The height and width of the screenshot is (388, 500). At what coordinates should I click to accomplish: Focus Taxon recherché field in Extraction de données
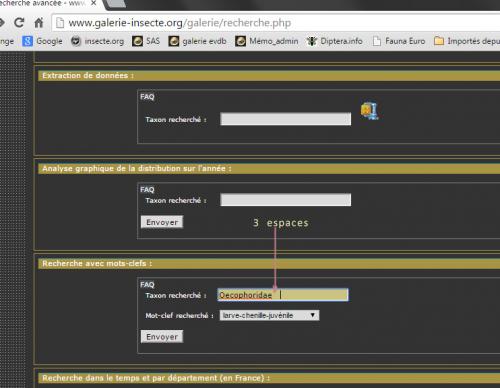click(x=286, y=119)
